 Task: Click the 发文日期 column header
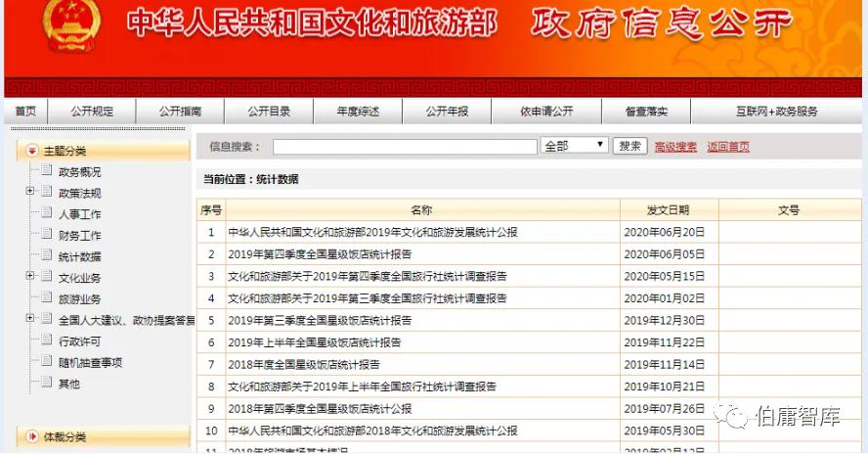[669, 210]
